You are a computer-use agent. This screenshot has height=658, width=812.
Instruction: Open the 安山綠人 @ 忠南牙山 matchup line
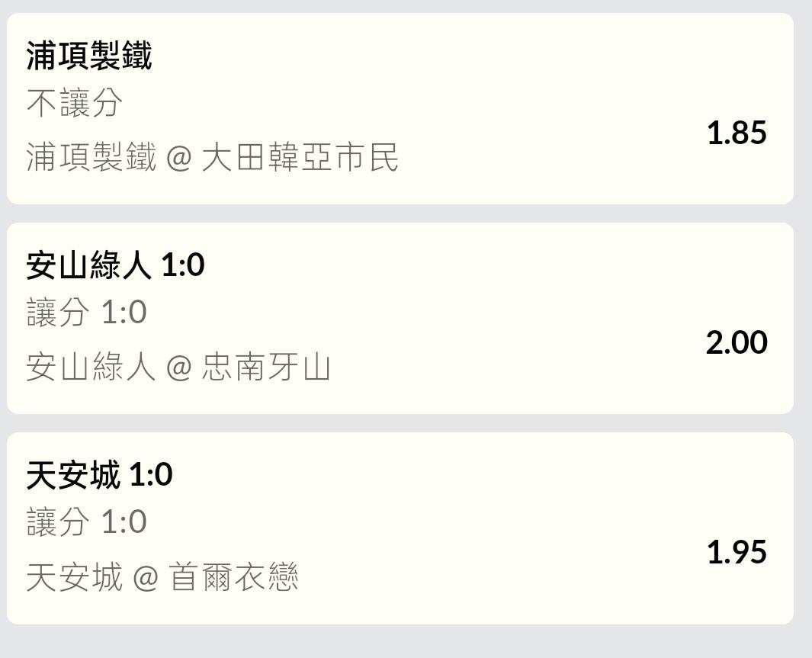178,368
